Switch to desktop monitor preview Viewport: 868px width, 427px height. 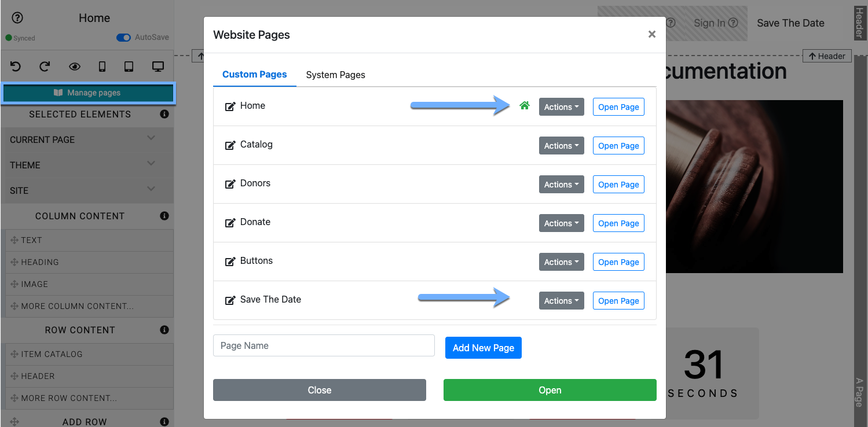(158, 67)
